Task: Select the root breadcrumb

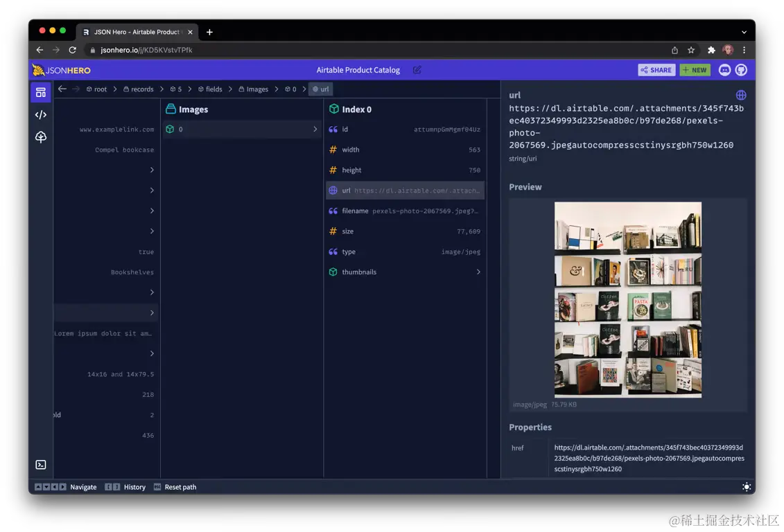Action: tap(96, 89)
